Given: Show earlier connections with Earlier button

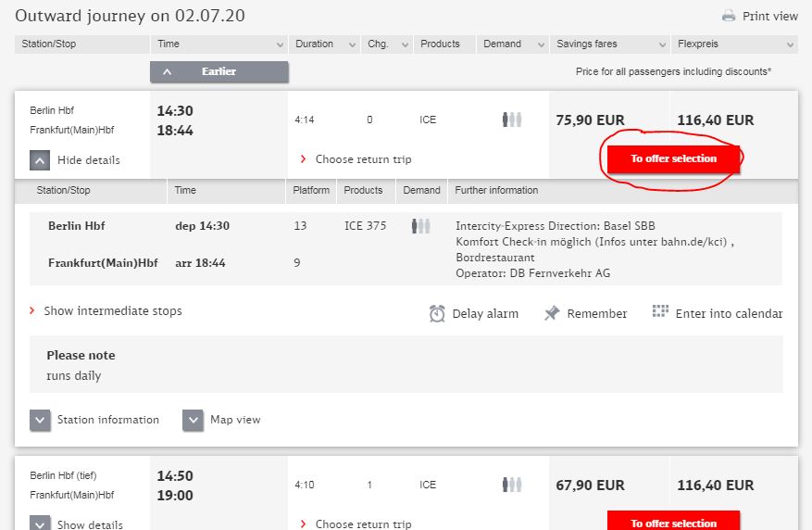Looking at the screenshot, I should pyautogui.click(x=219, y=71).
